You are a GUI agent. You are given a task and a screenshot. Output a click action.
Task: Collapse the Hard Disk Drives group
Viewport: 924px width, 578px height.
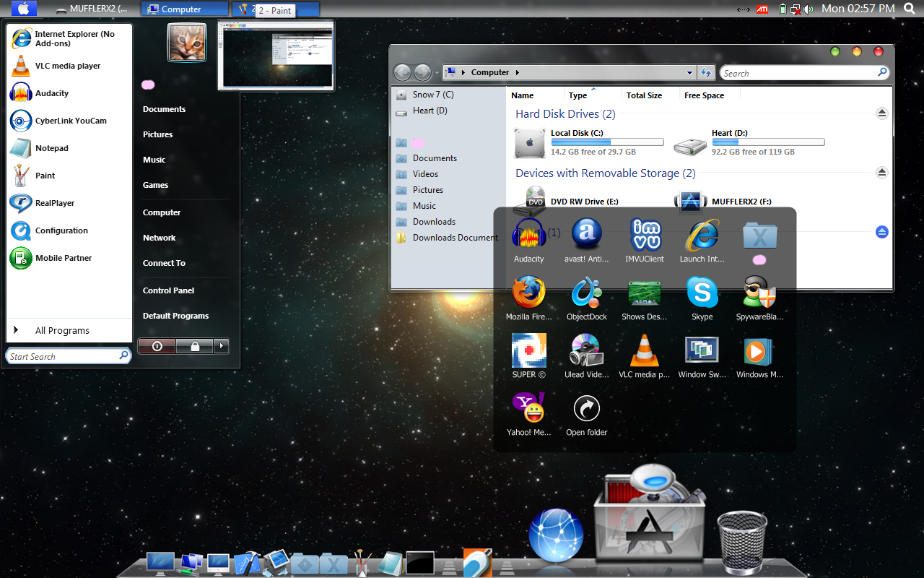881,113
